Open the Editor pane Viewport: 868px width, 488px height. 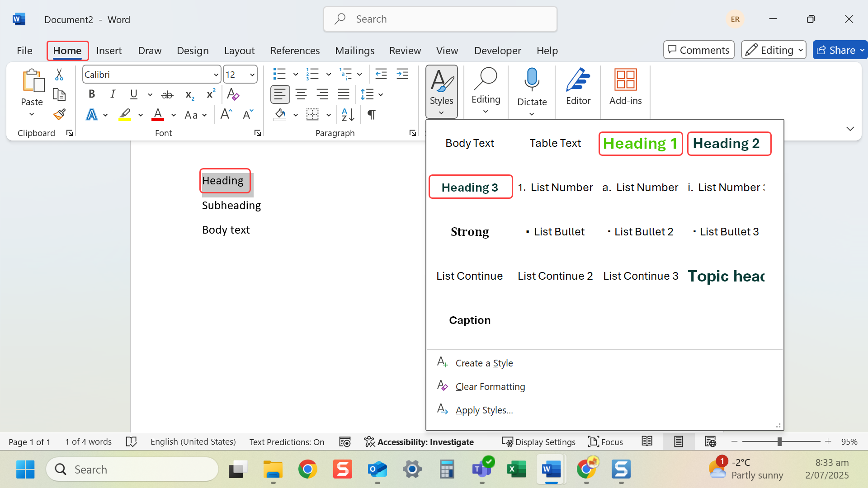[578, 87]
